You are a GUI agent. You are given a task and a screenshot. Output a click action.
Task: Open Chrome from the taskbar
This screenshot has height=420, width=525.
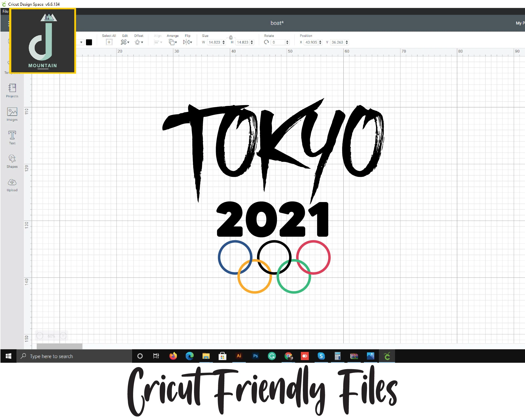pos(288,356)
